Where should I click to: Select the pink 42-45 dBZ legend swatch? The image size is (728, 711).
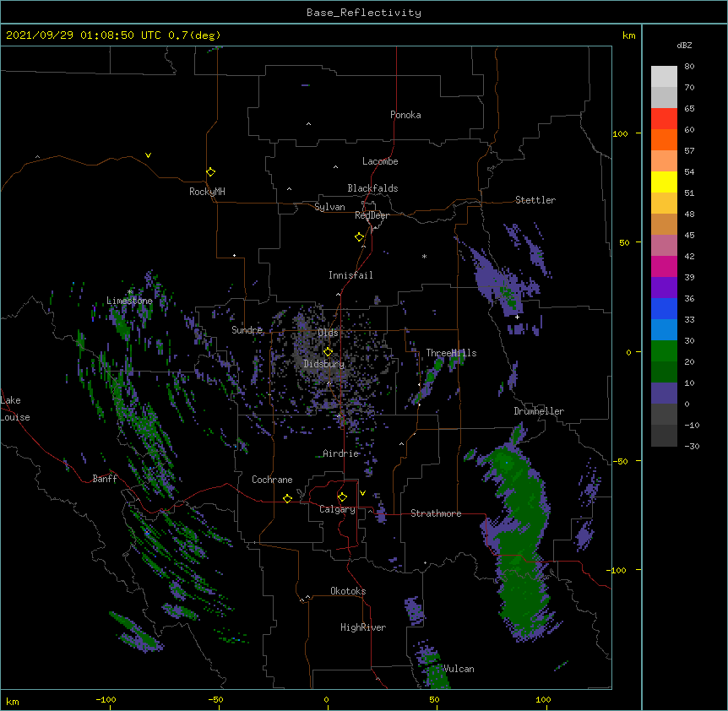pyautogui.click(x=664, y=245)
